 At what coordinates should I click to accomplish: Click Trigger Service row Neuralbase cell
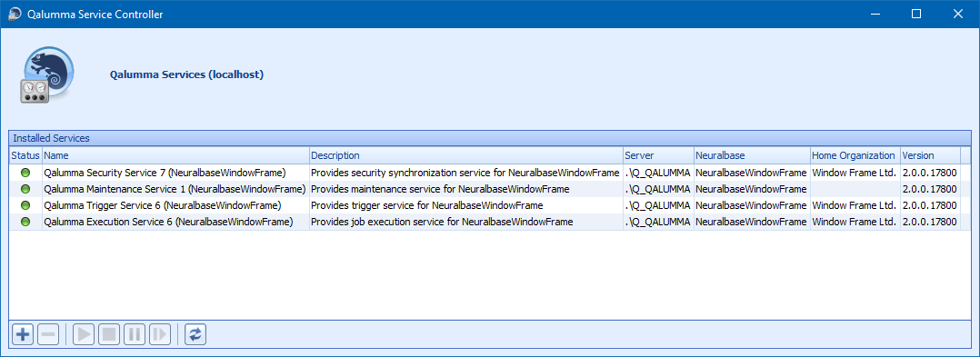coord(752,205)
